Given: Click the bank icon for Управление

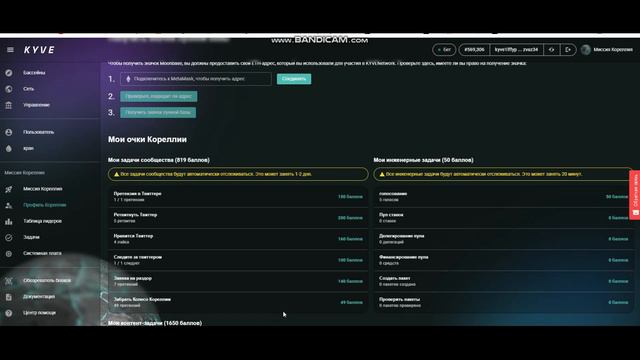Looking at the screenshot, I should click(9, 105).
